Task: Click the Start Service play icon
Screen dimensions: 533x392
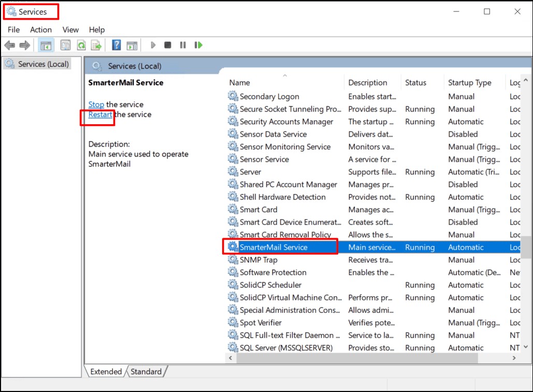Action: 153,45
